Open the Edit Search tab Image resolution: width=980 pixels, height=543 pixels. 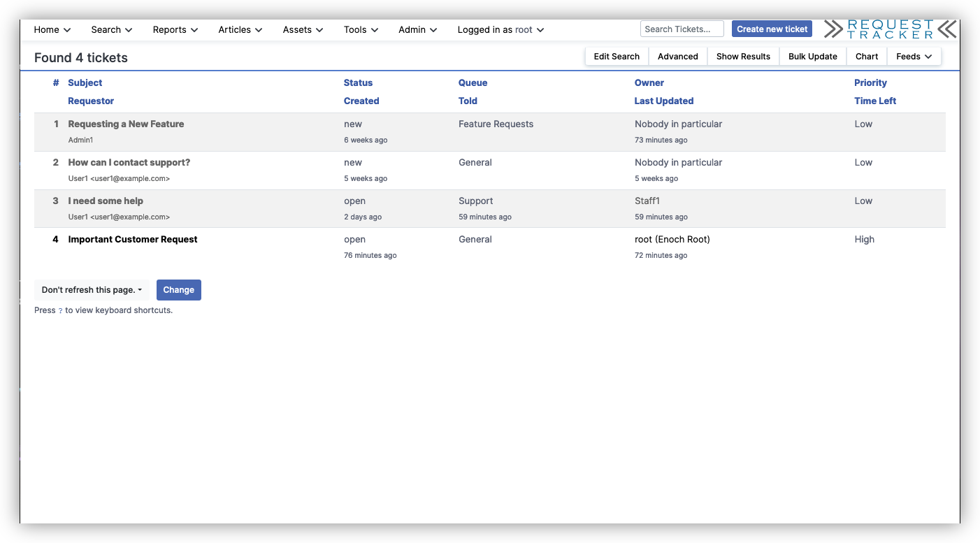(x=617, y=57)
